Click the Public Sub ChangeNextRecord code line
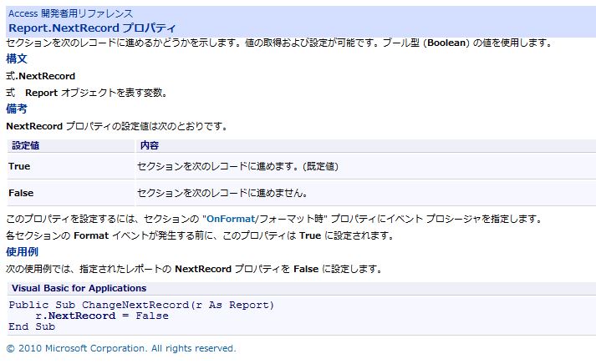This screenshot has width=596, height=364. [x=141, y=305]
